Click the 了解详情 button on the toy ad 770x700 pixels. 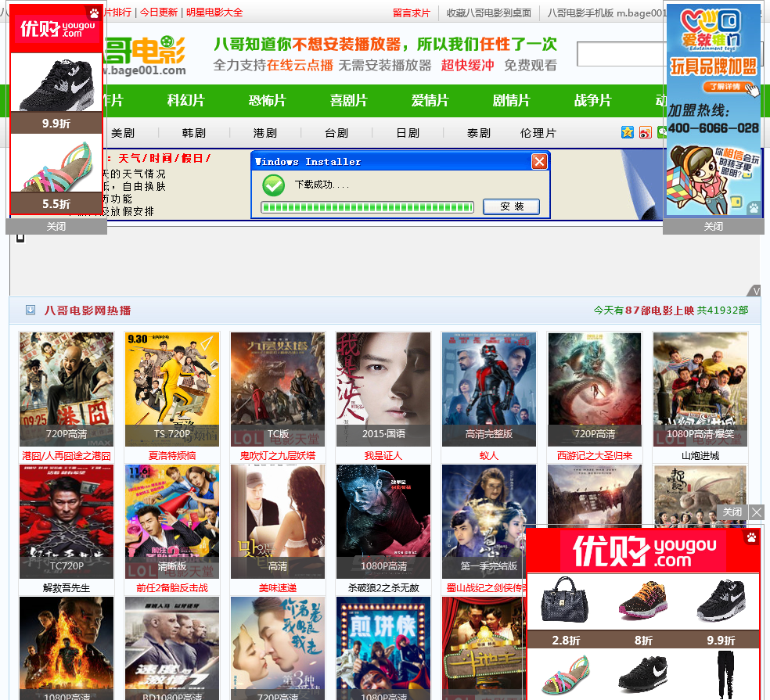(726, 87)
